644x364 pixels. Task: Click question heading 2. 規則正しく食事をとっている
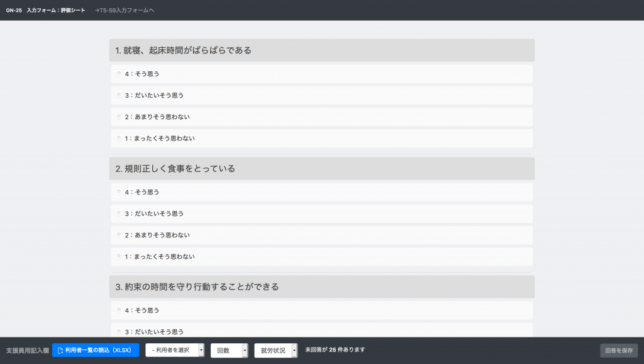(321, 169)
